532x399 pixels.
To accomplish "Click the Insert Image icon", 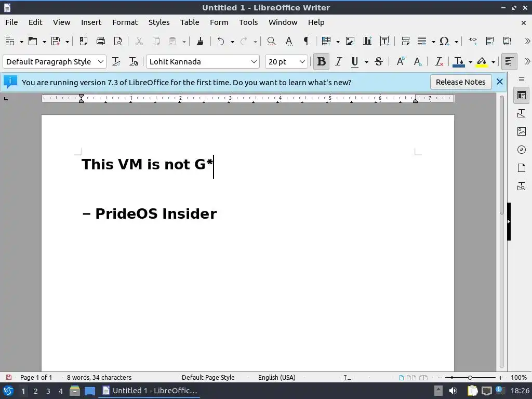I will (x=350, y=42).
